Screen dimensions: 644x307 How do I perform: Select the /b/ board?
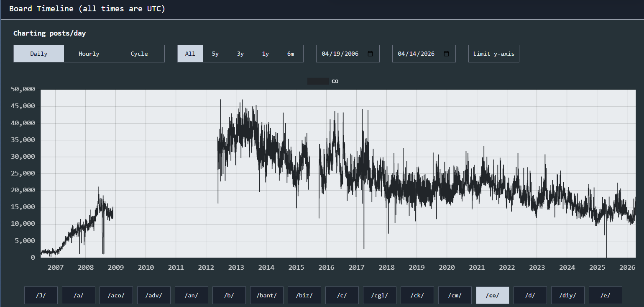[229, 295]
